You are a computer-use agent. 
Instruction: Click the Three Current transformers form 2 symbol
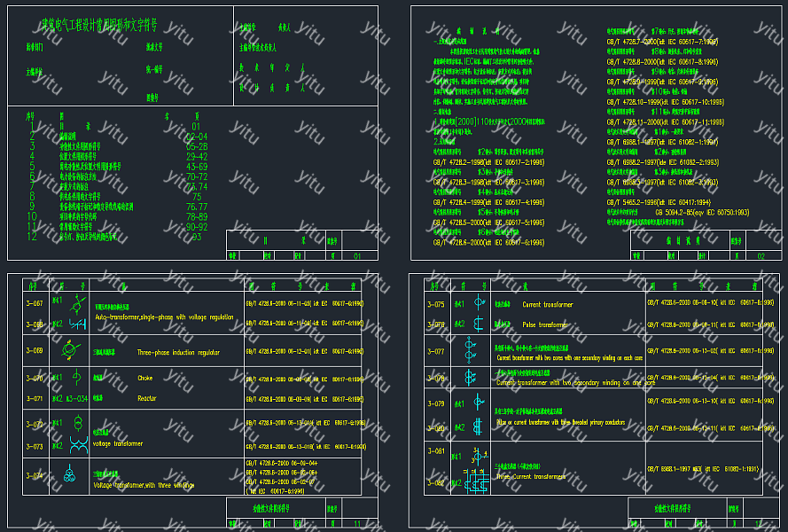pyautogui.click(x=480, y=485)
